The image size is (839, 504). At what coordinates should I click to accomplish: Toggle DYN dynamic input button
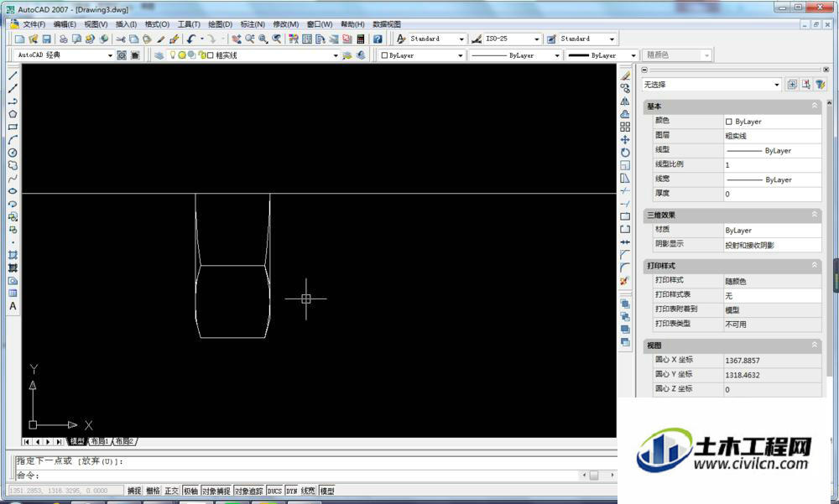point(292,491)
